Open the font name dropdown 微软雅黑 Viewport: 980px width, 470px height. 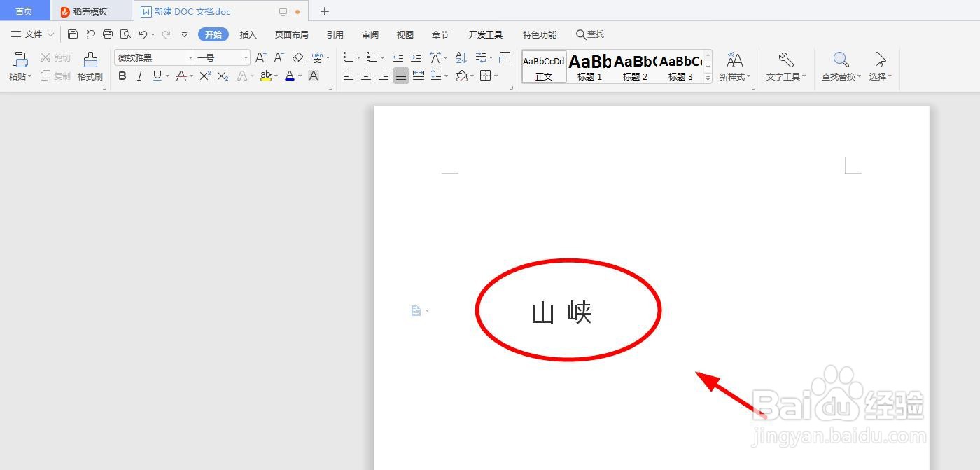tap(190, 57)
